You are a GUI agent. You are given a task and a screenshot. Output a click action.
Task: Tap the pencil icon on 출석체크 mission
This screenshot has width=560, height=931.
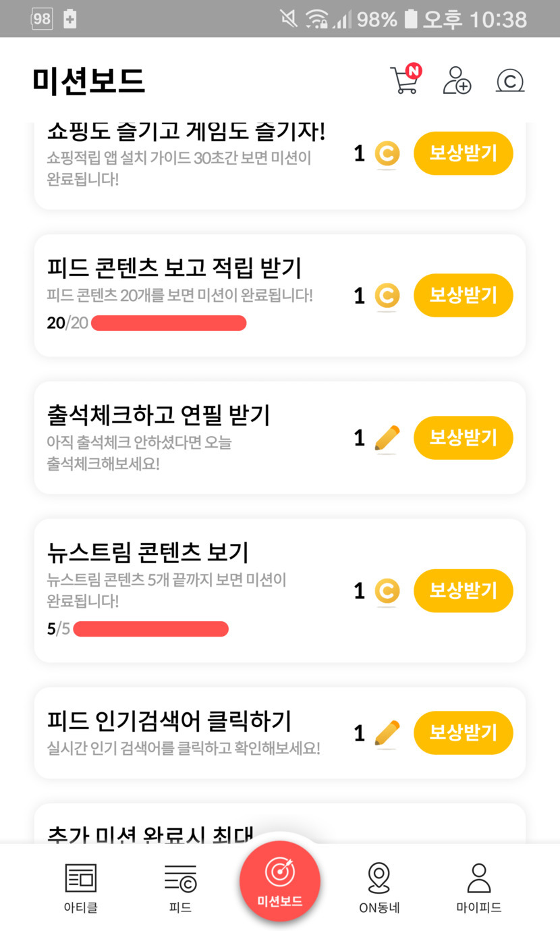click(387, 438)
